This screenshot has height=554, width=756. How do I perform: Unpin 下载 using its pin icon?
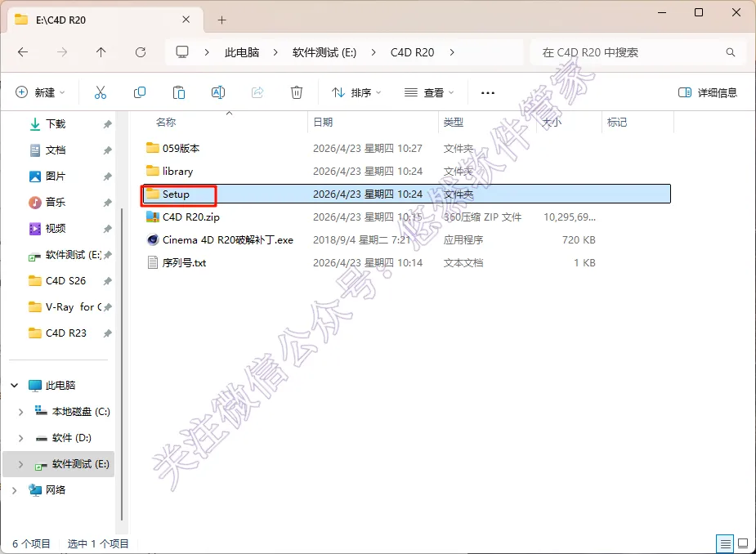[x=107, y=124]
